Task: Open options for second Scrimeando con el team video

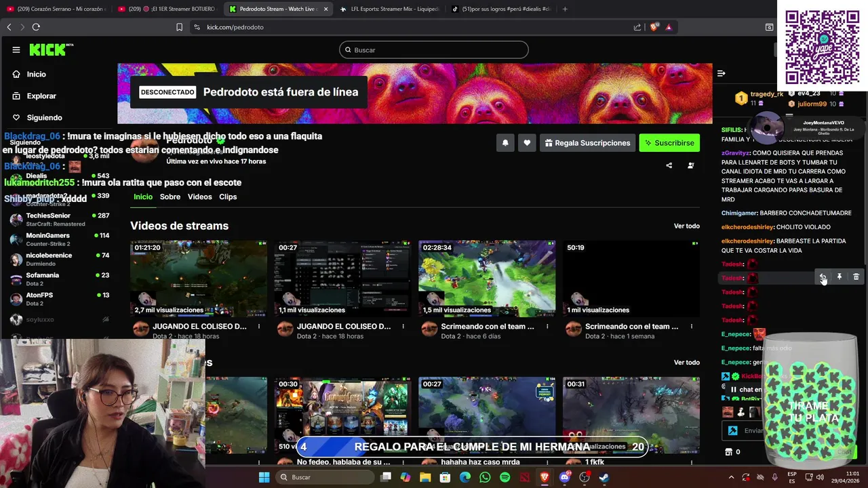Action: pos(691,327)
